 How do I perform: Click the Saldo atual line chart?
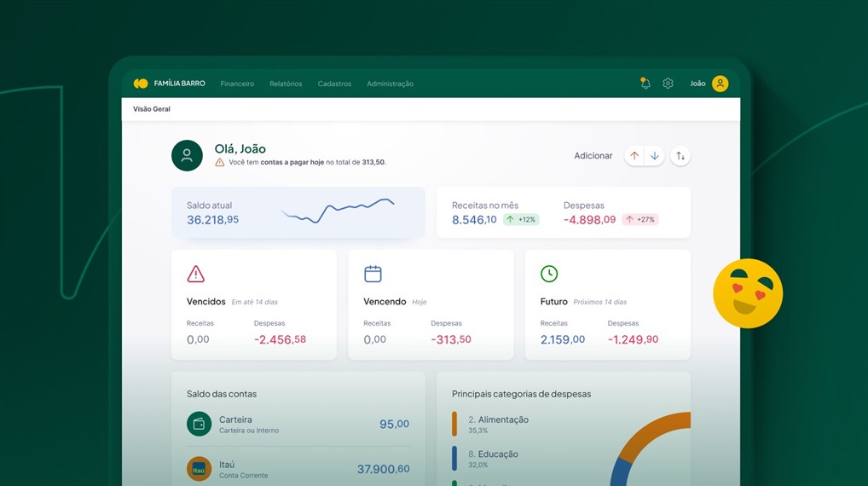click(338, 211)
